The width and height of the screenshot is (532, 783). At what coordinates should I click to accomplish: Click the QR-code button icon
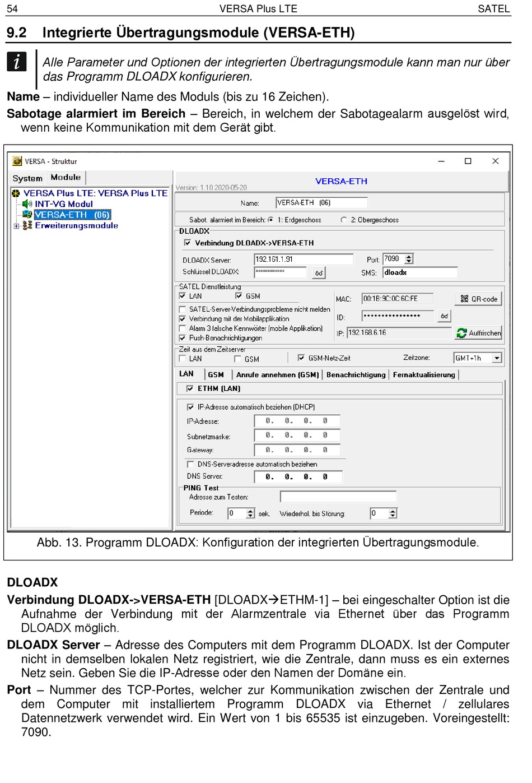point(464,299)
